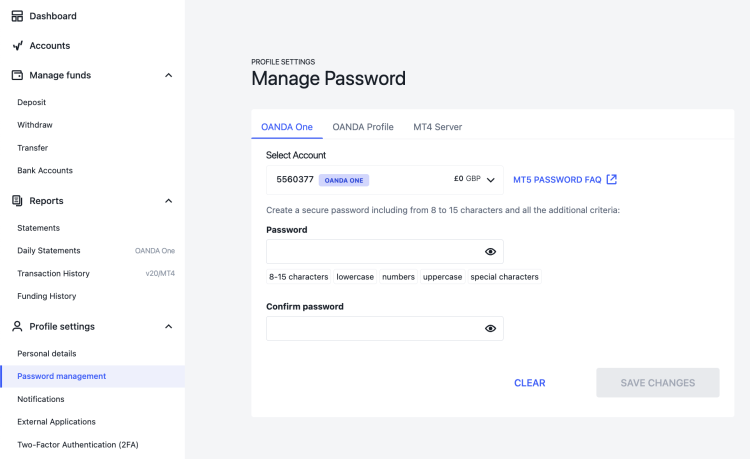This screenshot has height=459, width=750.
Task: Click the Dashboard icon in sidebar
Action: 17,16
